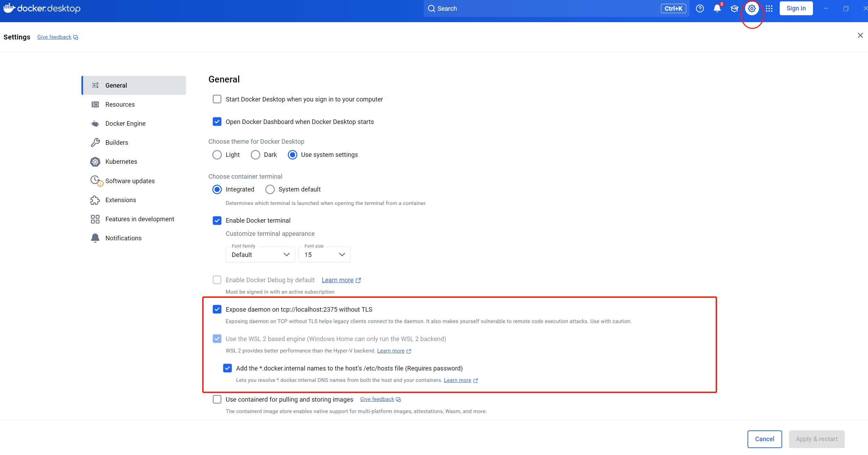Toggle Add *.docker.internal names checkbox
This screenshot has height=455, width=868.
[227, 368]
